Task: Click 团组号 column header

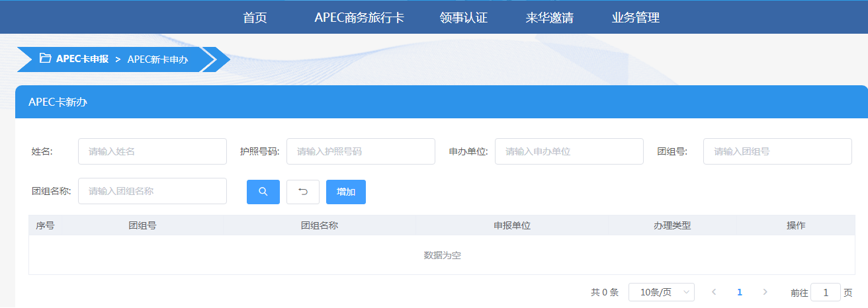Action: (x=142, y=225)
